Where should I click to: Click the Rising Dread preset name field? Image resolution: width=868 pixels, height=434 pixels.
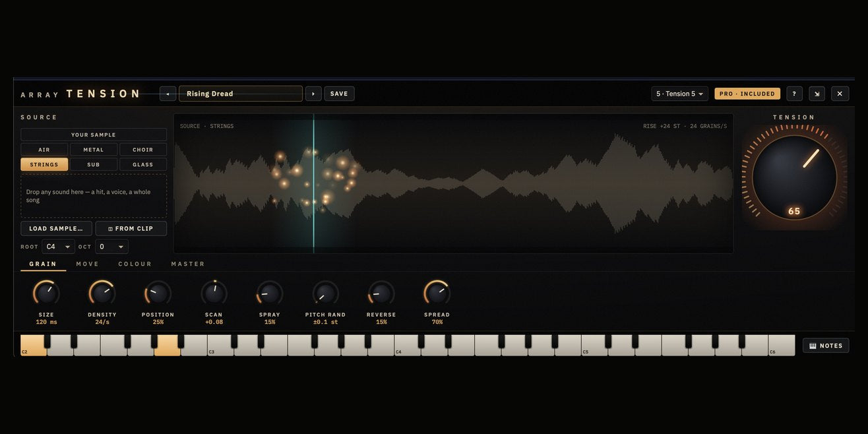241,94
